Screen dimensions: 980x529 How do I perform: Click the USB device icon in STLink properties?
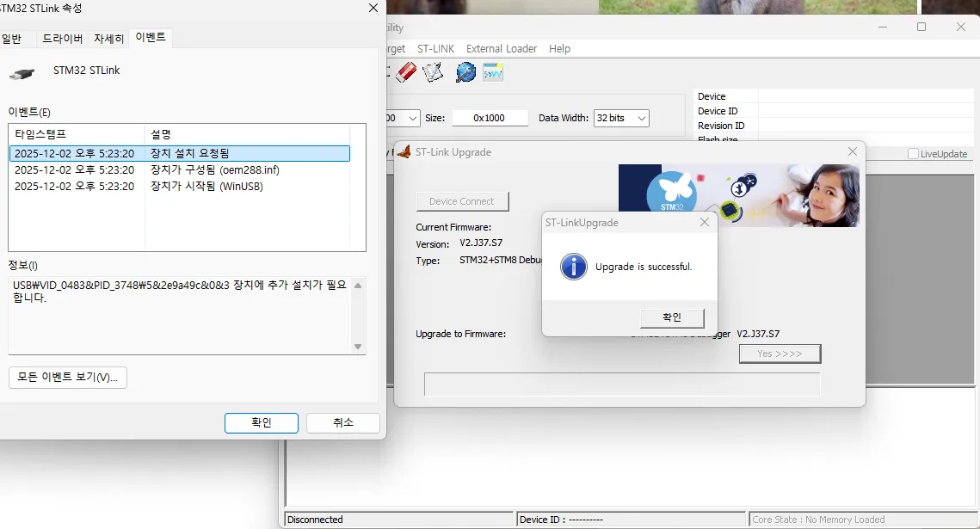[23, 73]
